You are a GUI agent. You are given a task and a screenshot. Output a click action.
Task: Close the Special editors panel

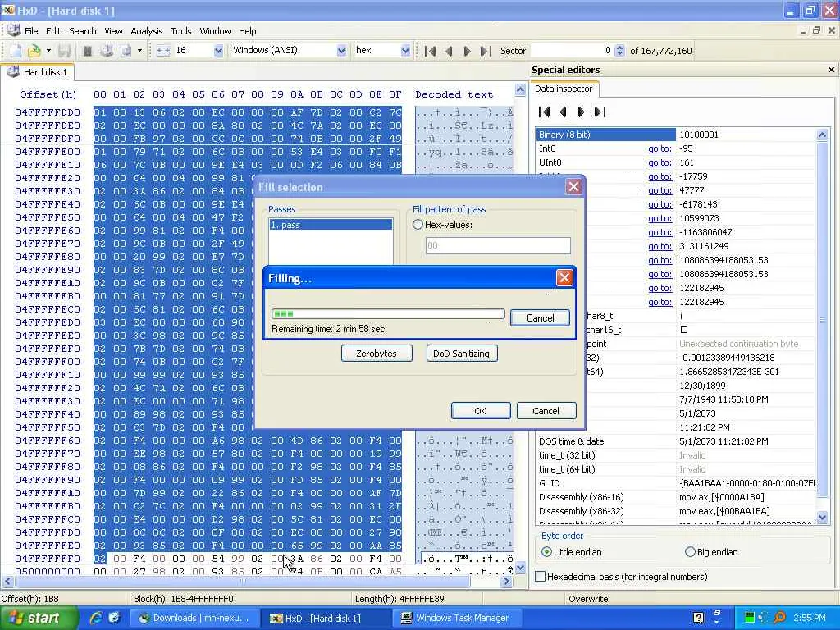click(x=831, y=70)
